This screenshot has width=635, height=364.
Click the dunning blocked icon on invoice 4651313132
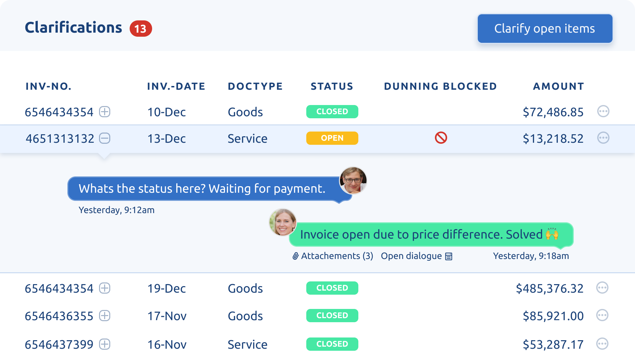(441, 138)
